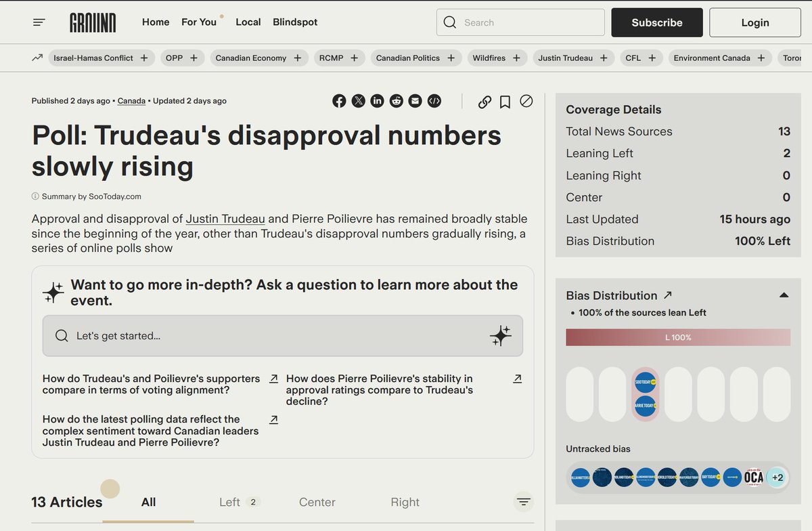
Task: Click the OCA untracked source logo
Action: (x=754, y=477)
